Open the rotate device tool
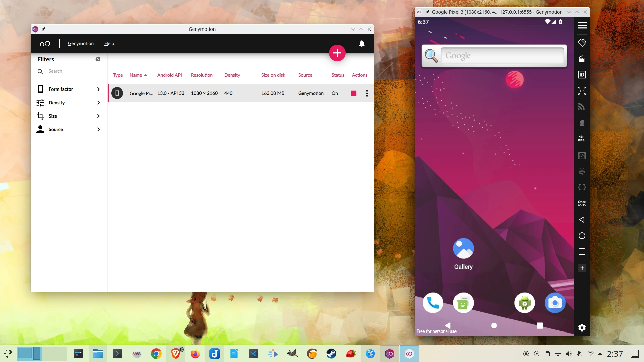Image resolution: width=644 pixels, height=362 pixels. [582, 43]
